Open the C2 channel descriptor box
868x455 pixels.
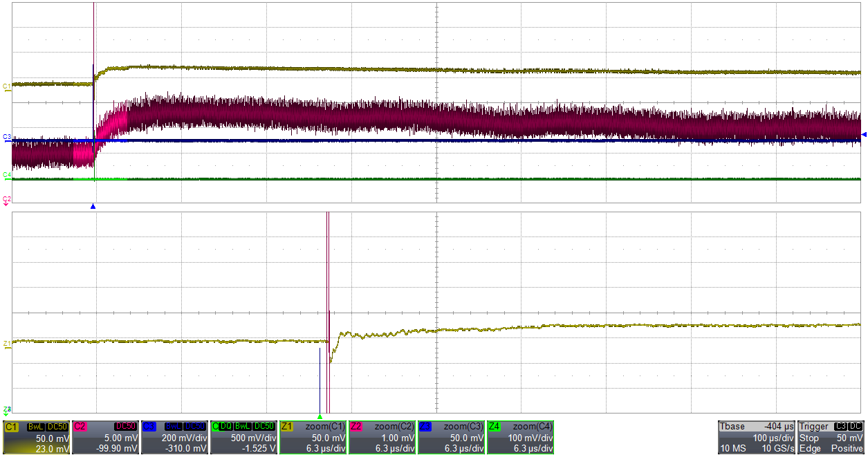tap(105, 437)
